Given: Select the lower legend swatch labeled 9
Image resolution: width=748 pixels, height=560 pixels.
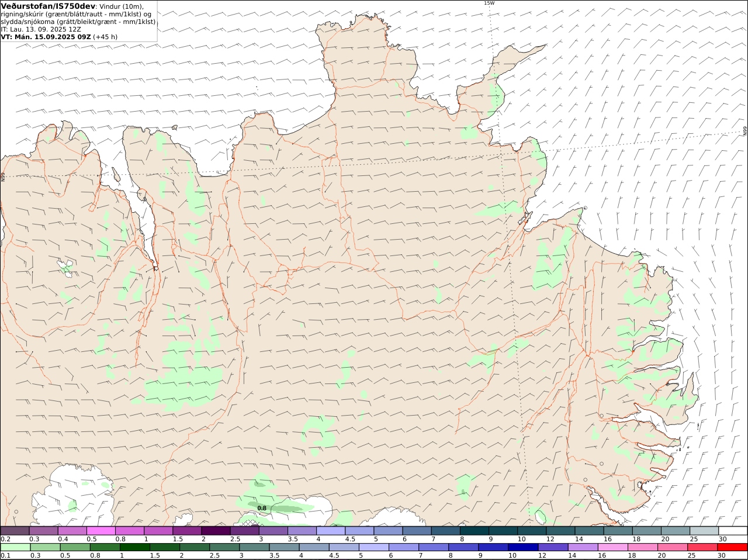Looking at the screenshot, I should [493, 548].
